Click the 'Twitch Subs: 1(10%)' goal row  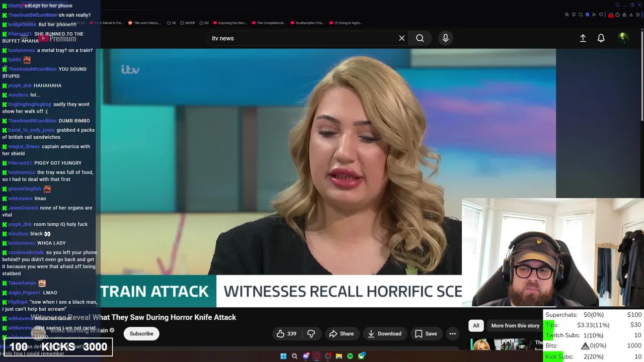pos(594,335)
